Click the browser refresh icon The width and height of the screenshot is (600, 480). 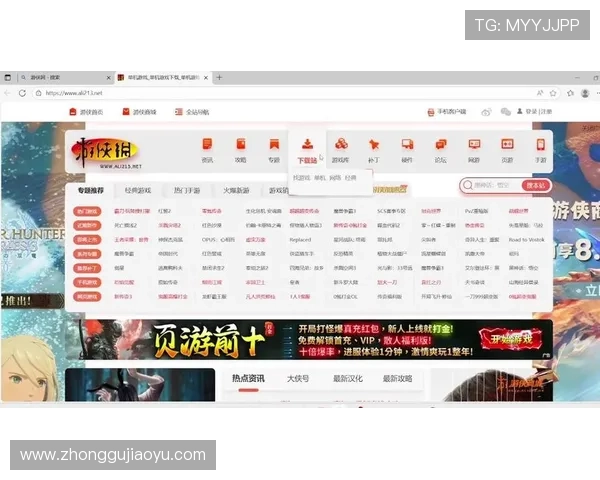click(22, 93)
